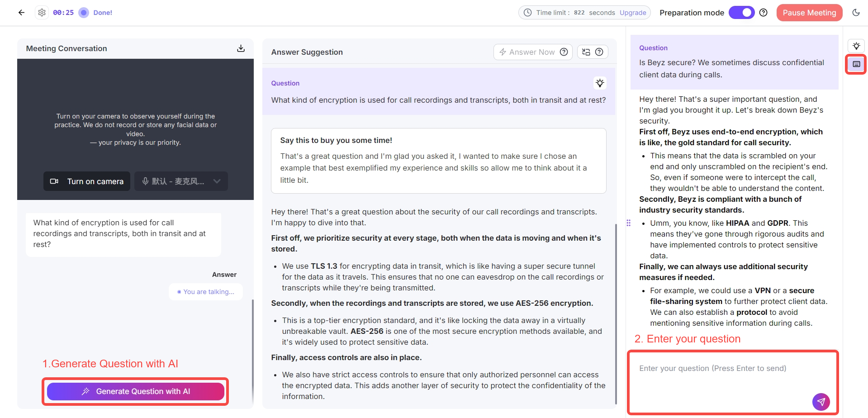Click lightbulb icon in right sidebar

coord(856,46)
